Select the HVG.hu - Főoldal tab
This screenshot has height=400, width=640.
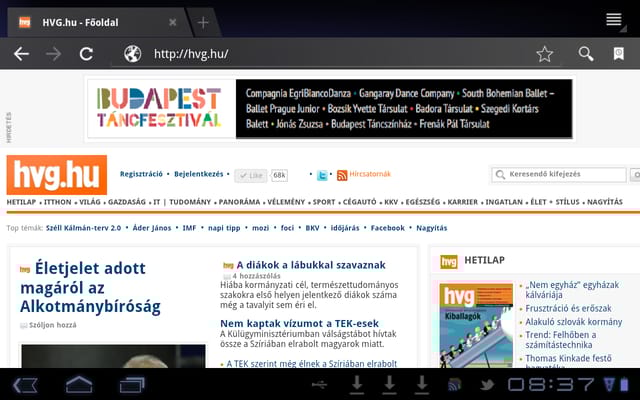tap(98, 22)
